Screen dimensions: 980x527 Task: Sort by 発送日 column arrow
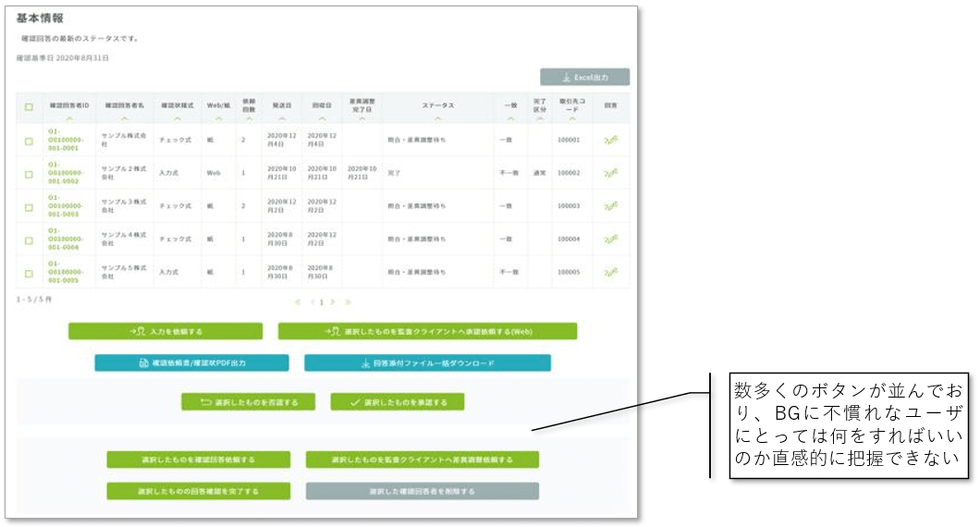(x=280, y=118)
